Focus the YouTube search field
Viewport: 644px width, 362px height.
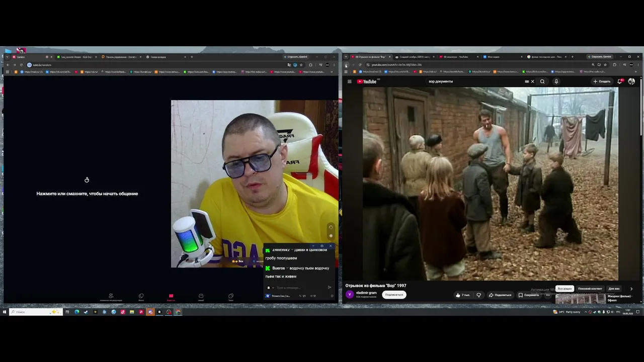475,81
